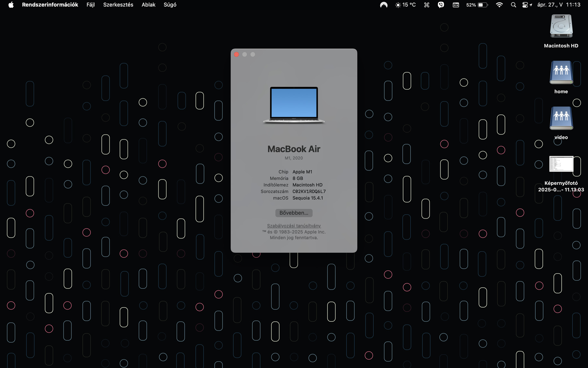588x368 pixels.
Task: Click the Bővebben... button
Action: point(294,213)
